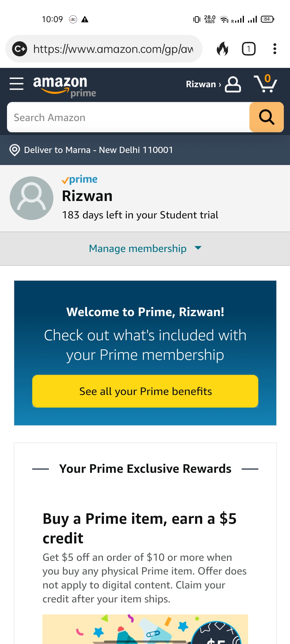The width and height of the screenshot is (290, 644).
Task: Tap the site info icon in address bar
Action: 20,49
